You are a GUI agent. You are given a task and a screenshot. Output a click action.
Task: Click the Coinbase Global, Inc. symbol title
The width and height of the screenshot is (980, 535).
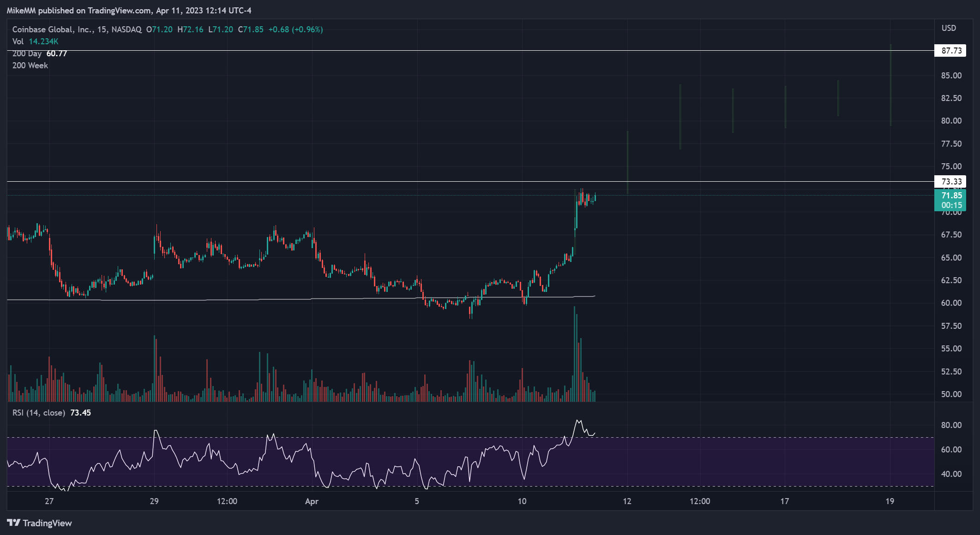(x=77, y=30)
